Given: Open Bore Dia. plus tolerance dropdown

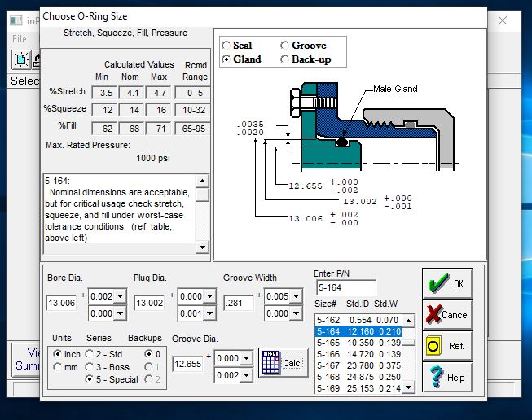Looking at the screenshot, I should (120, 296).
